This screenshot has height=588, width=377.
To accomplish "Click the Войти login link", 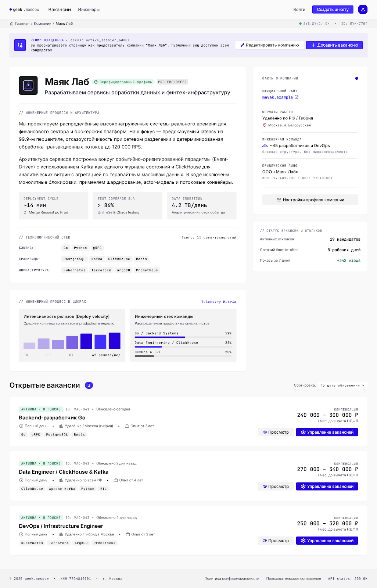I will click(299, 10).
